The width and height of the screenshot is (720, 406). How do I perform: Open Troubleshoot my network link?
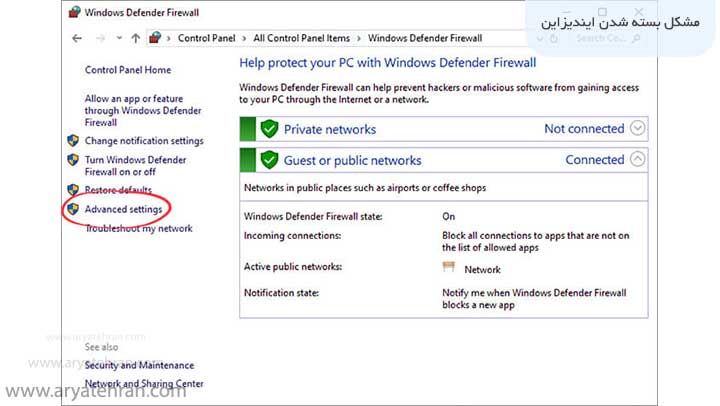(x=138, y=229)
